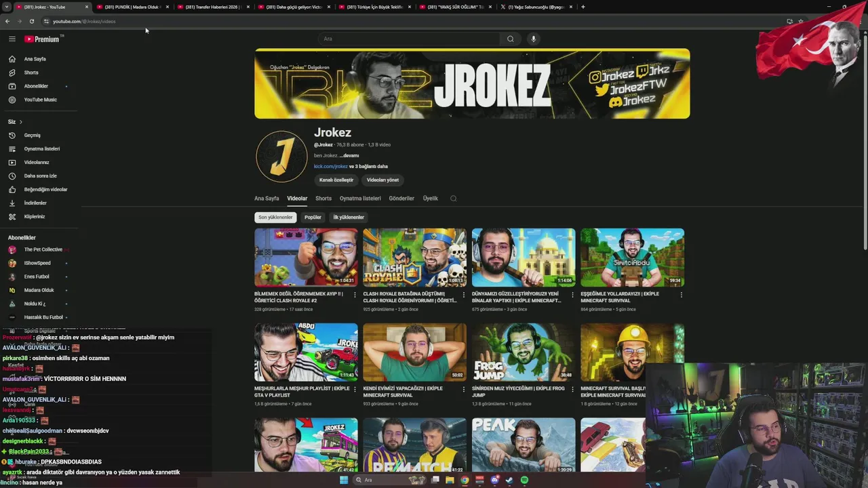
Task: Open Task View on taskbar
Action: click(435, 480)
